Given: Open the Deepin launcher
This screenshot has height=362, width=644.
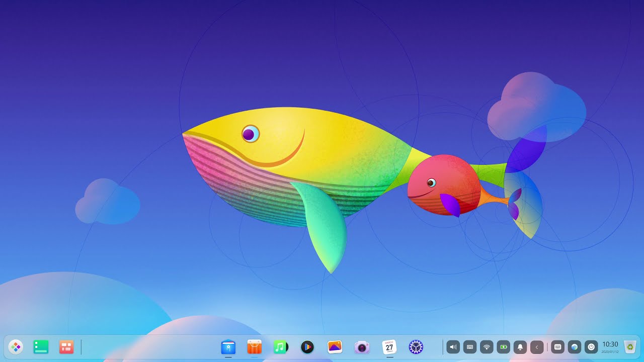Looking at the screenshot, I should (x=16, y=347).
